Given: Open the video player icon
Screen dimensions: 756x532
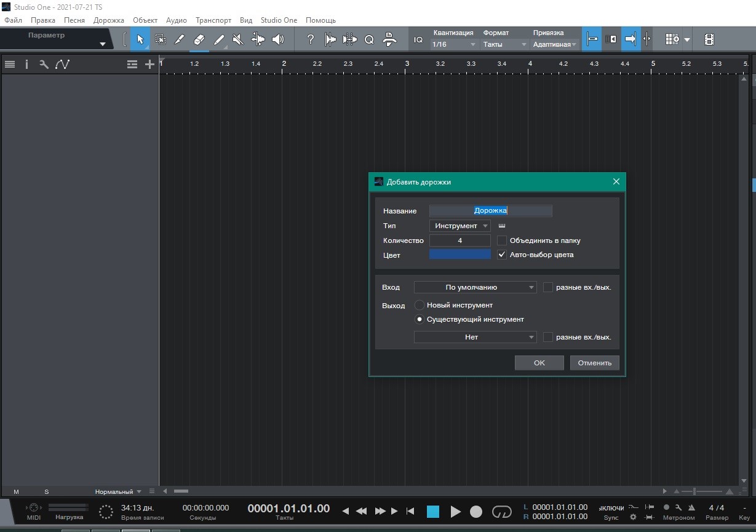Looking at the screenshot, I should pyautogui.click(x=709, y=39).
